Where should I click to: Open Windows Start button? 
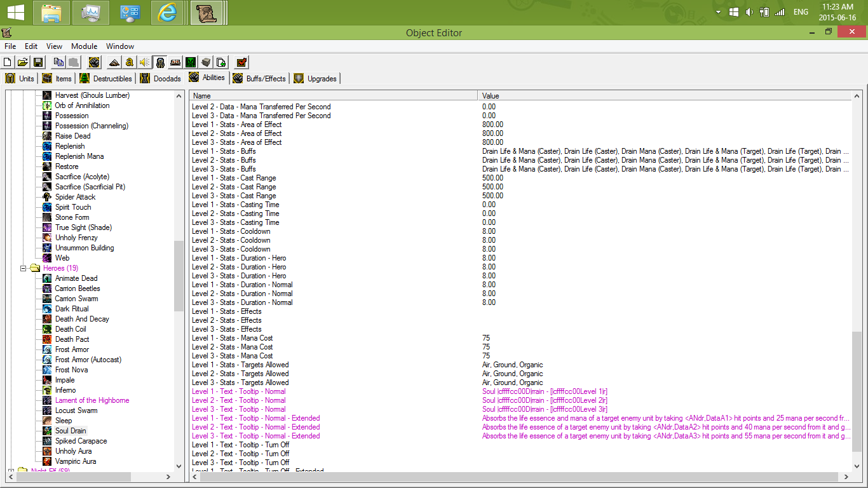tap(15, 12)
